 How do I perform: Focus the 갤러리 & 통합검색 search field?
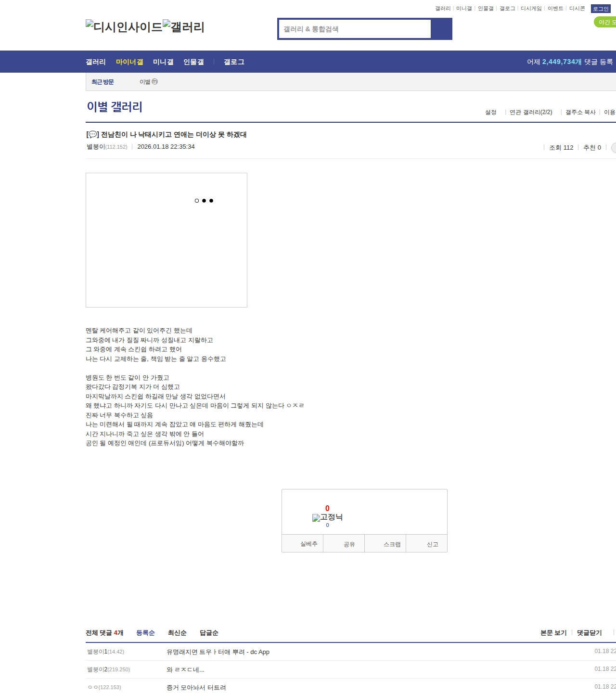(x=355, y=29)
